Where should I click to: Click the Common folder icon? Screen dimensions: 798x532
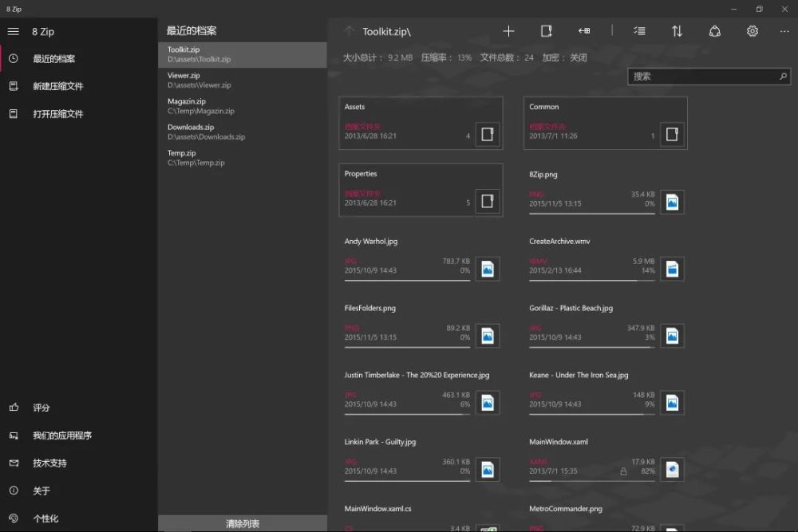tap(672, 134)
